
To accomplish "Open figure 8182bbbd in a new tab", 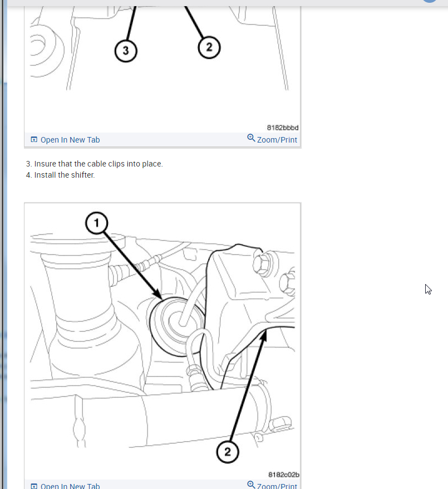I will coord(70,140).
